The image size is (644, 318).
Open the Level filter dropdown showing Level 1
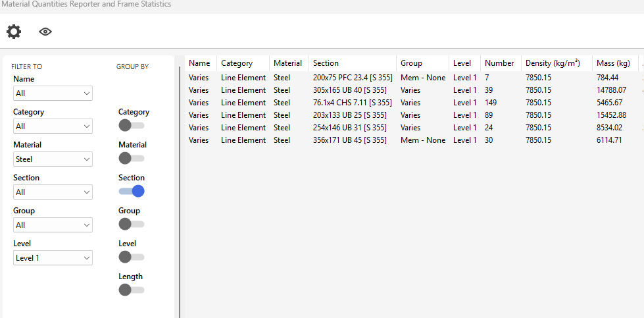click(x=53, y=258)
